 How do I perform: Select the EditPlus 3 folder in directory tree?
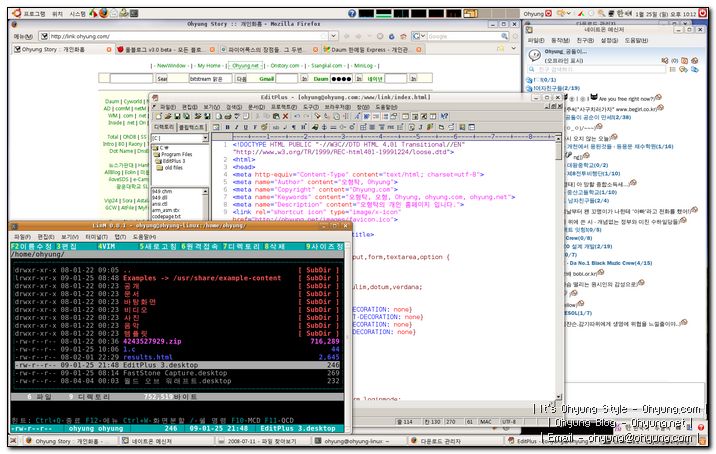click(x=171, y=161)
